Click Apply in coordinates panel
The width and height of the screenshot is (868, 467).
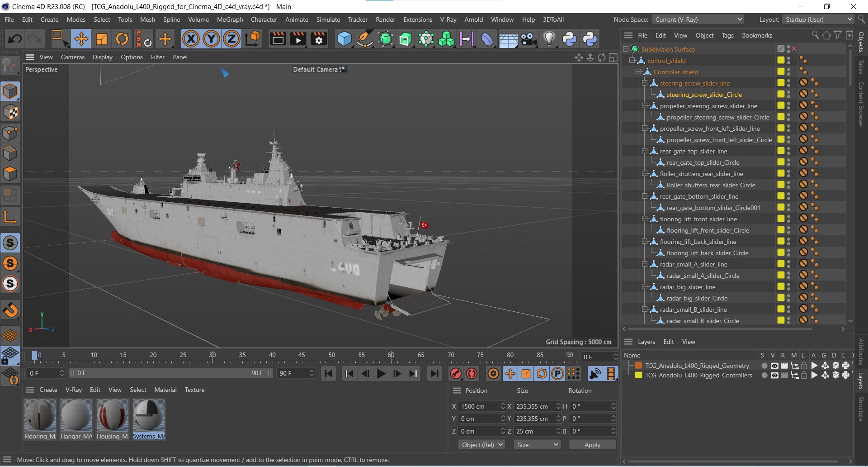coord(592,445)
